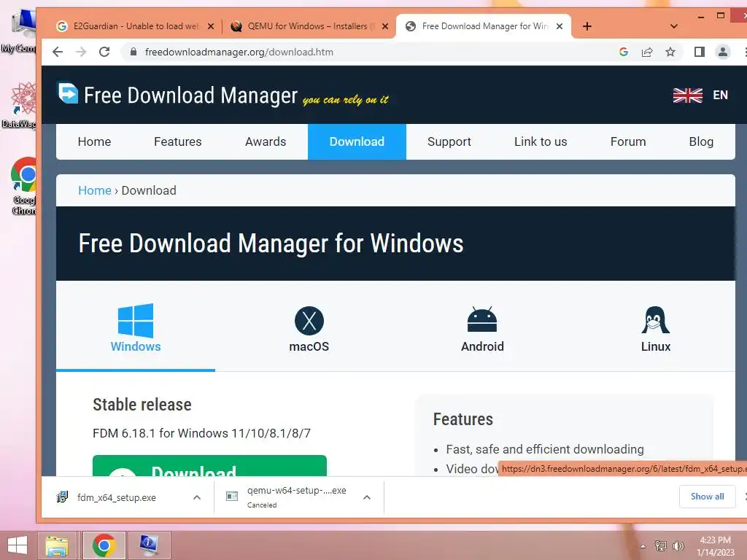
Task: Select the macOS platform icon
Action: pyautogui.click(x=309, y=321)
